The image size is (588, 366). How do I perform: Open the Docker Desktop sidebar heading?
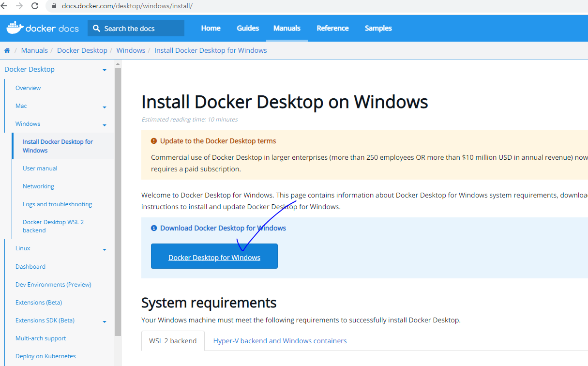click(x=30, y=69)
